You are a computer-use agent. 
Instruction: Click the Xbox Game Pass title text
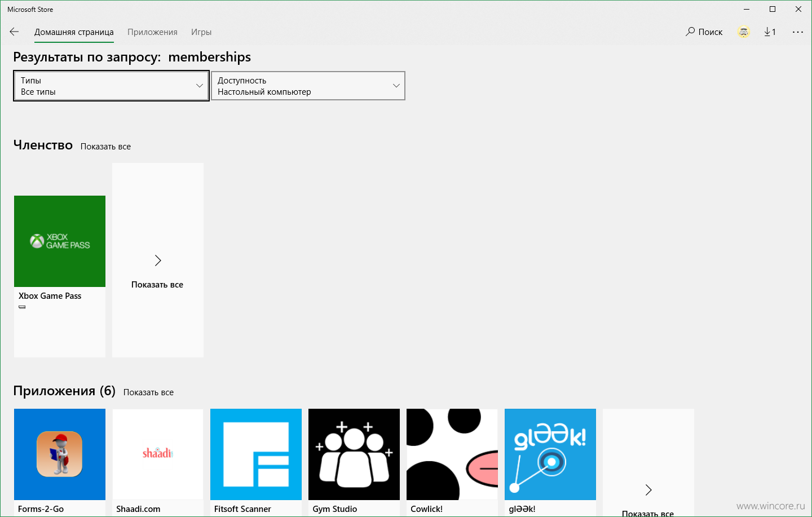pyautogui.click(x=50, y=296)
